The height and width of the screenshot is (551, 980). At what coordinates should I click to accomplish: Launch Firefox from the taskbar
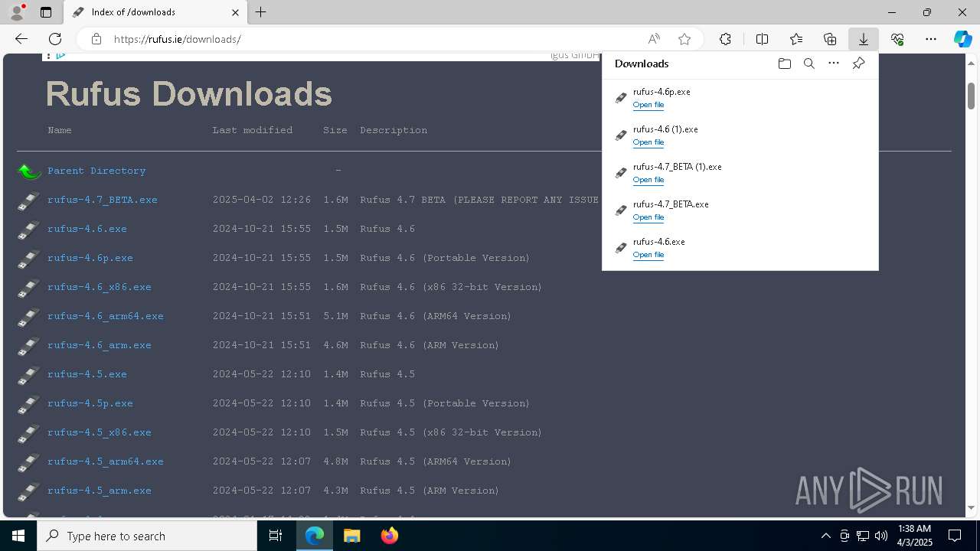click(x=390, y=536)
